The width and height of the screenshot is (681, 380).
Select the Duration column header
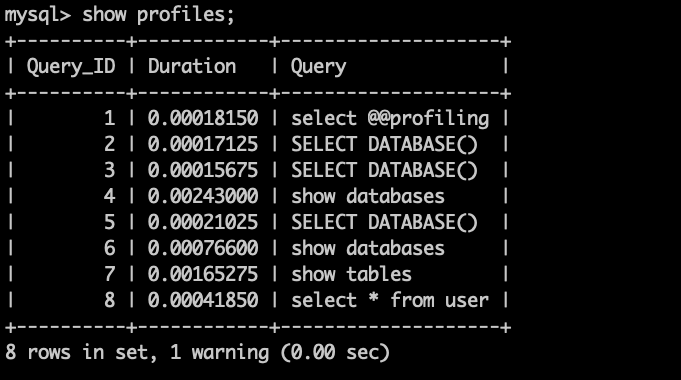coord(192,66)
